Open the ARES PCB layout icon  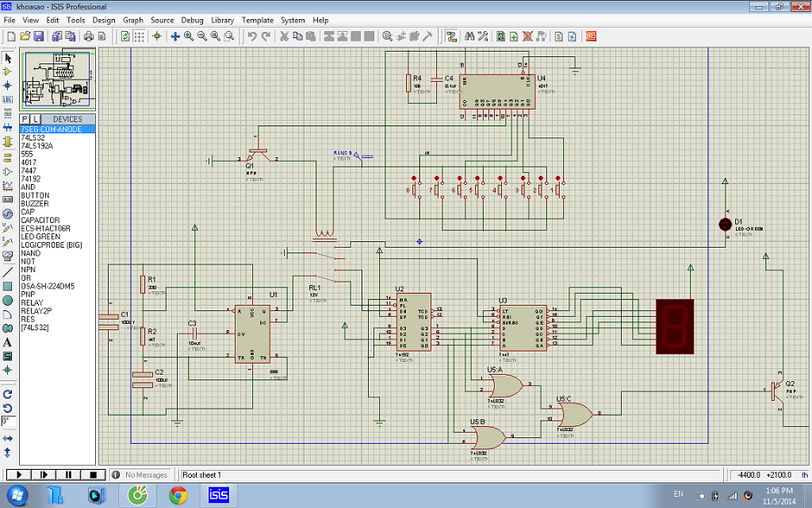[592, 36]
